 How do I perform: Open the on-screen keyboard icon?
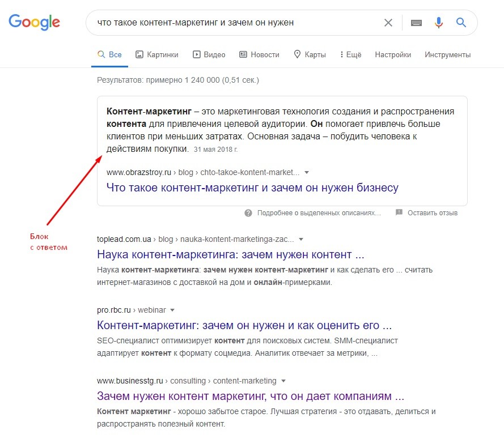pyautogui.click(x=416, y=22)
